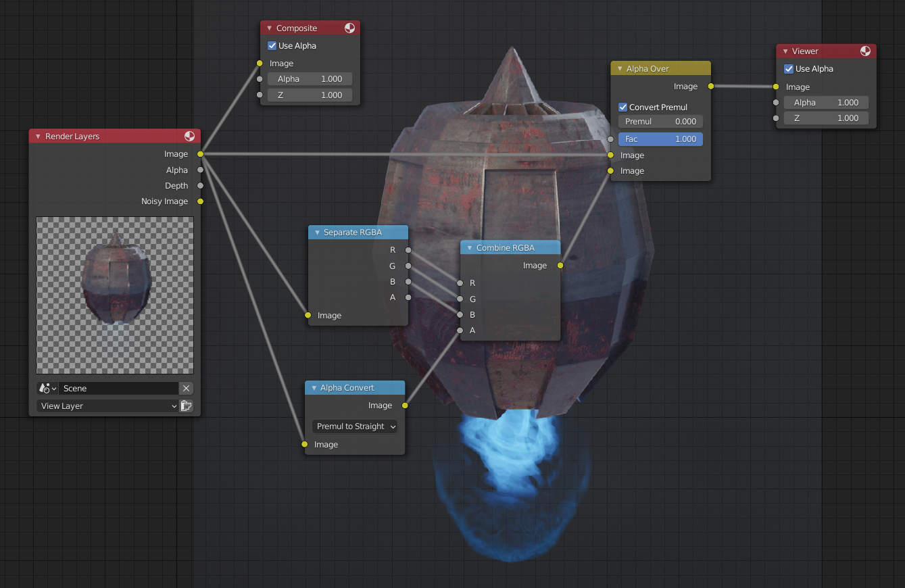905x588 pixels.
Task: Open the View Layer dropdown
Action: click(107, 406)
